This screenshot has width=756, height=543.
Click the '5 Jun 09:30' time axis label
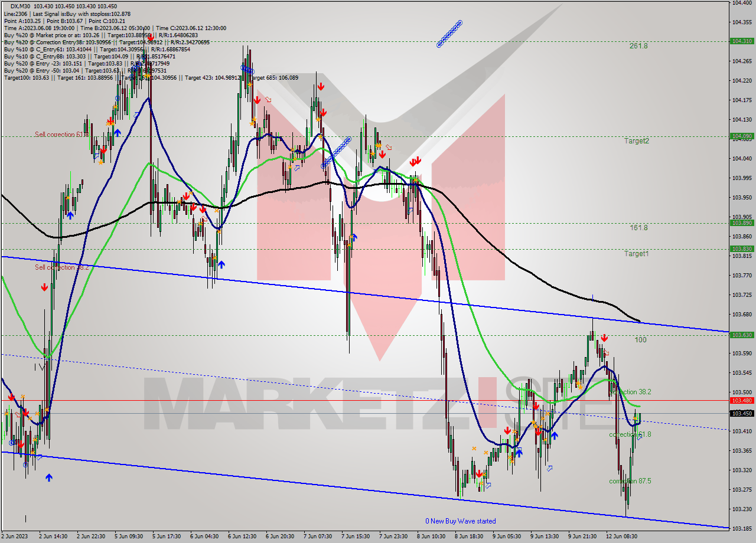129,537
